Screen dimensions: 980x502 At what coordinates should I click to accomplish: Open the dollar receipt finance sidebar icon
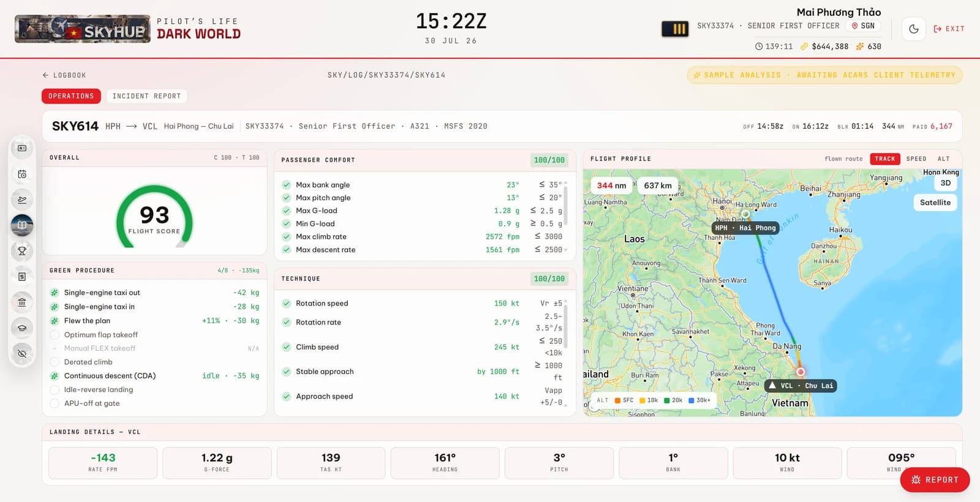coord(22,277)
